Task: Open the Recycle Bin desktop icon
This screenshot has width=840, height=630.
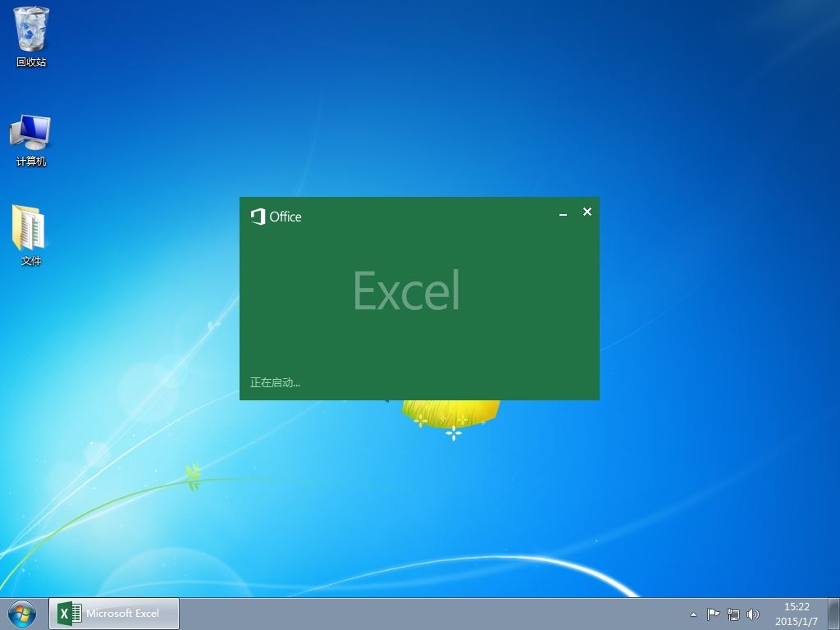Action: click(31, 36)
